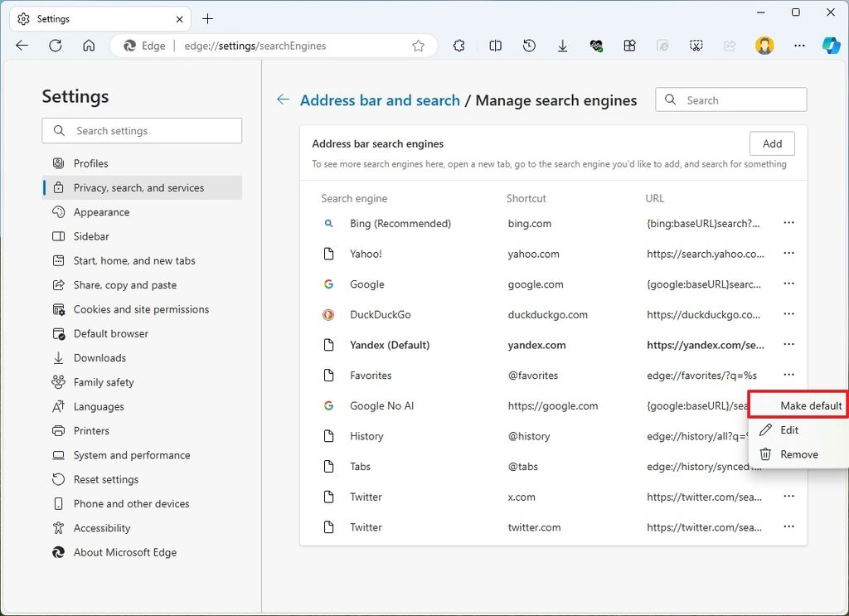The width and height of the screenshot is (849, 616).
Task: Open Browser essentials
Action: click(x=596, y=46)
